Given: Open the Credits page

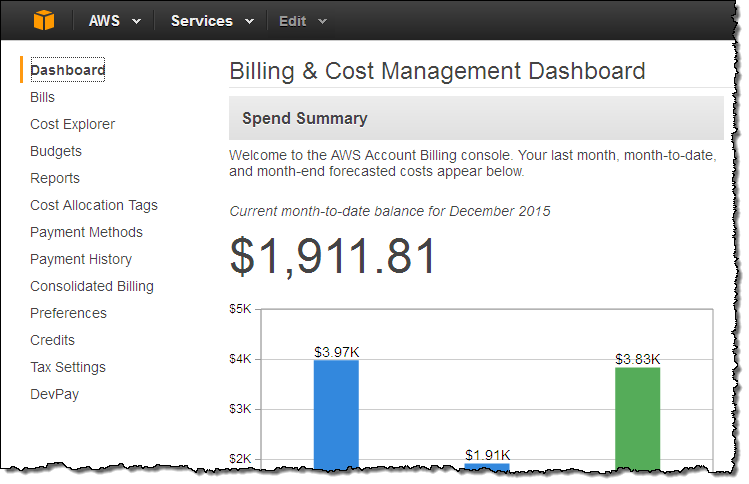Looking at the screenshot, I should point(52,340).
